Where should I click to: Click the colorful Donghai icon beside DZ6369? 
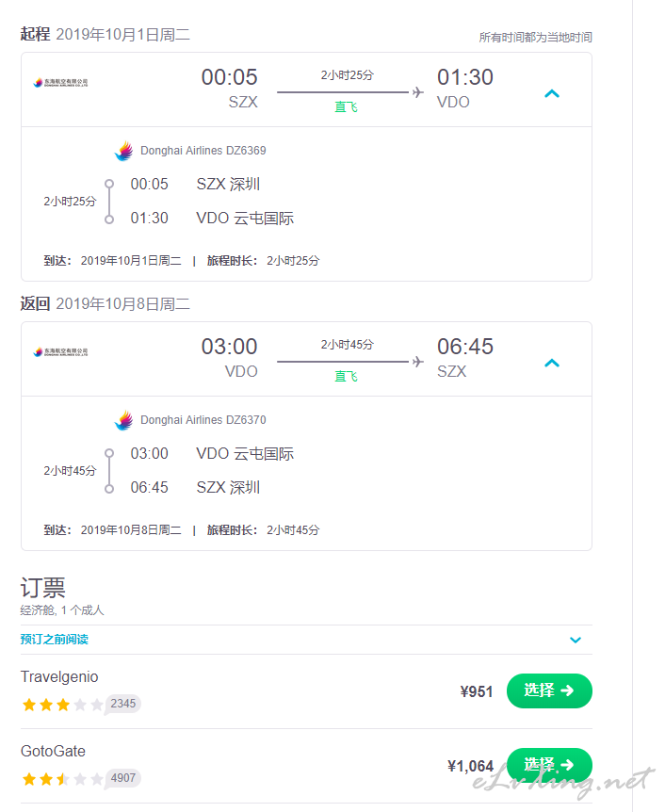point(123,151)
